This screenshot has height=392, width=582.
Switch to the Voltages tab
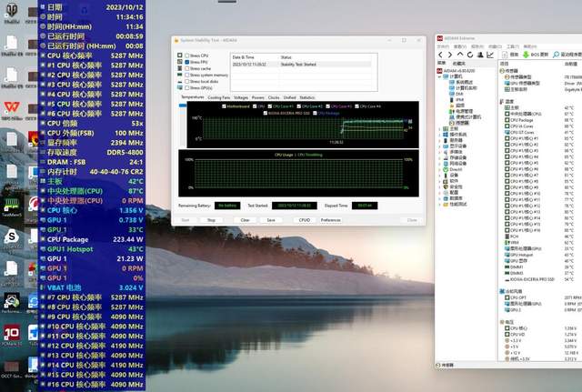tap(241, 97)
